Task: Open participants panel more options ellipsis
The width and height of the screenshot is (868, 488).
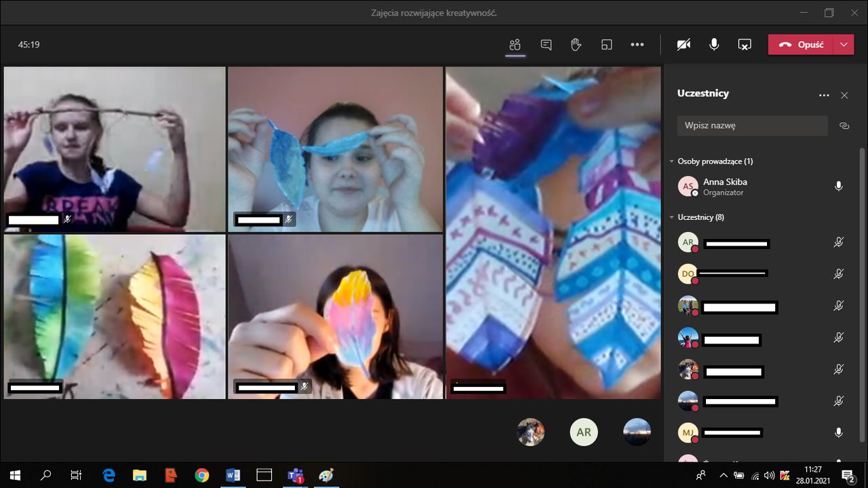Action: click(824, 96)
